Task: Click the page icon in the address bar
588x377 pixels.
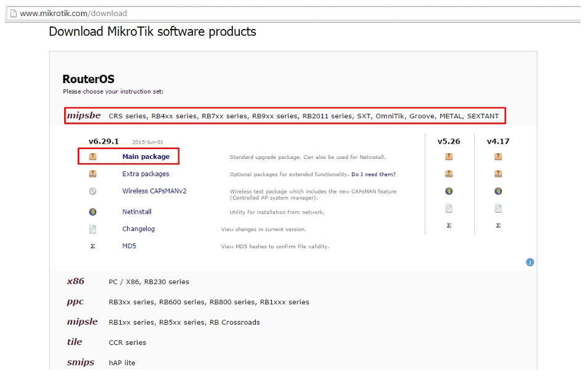Action: pos(14,14)
